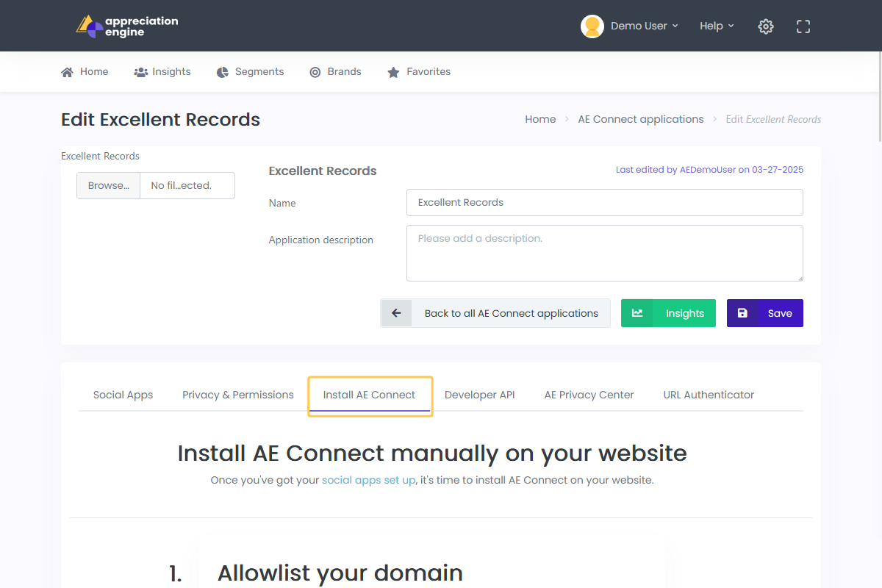Open the Demo User dropdown menu
Viewport: 882px width, 588px height.
pos(645,26)
